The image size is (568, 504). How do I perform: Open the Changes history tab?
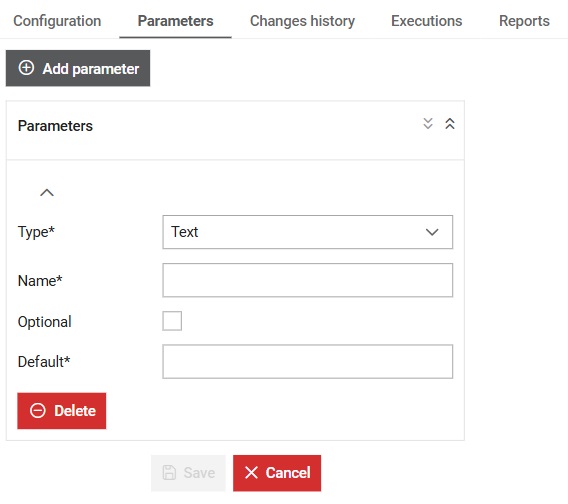click(302, 21)
